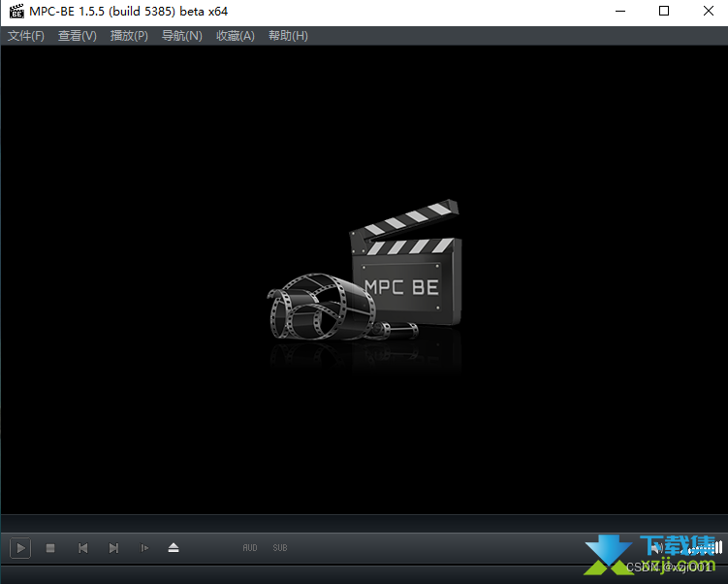Open the 播放(P) menu

tap(129, 36)
